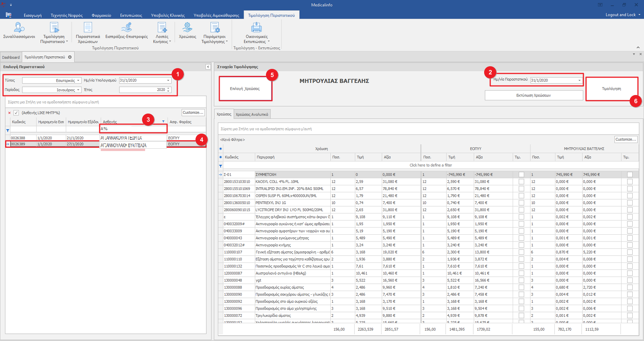The height and width of the screenshot is (341, 644).
Task: Tick the patient Τιμ. checkbox for KAOSYL row
Action: pos(630,182)
